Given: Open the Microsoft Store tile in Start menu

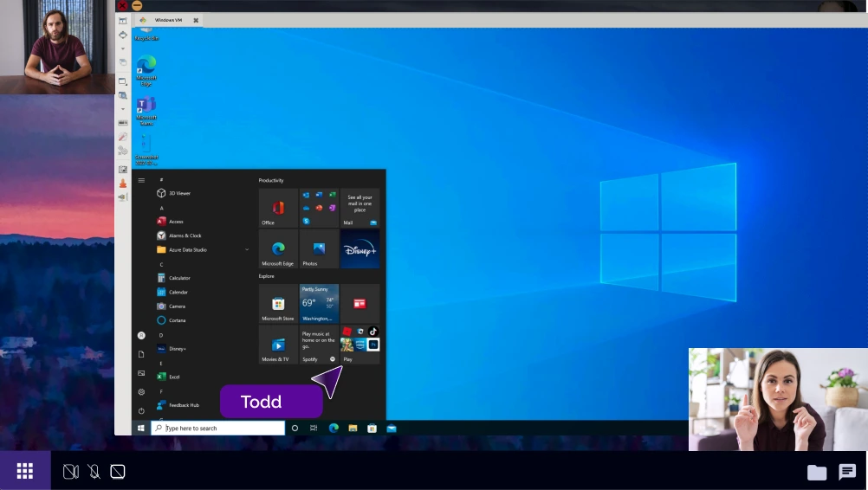Looking at the screenshot, I should point(278,303).
